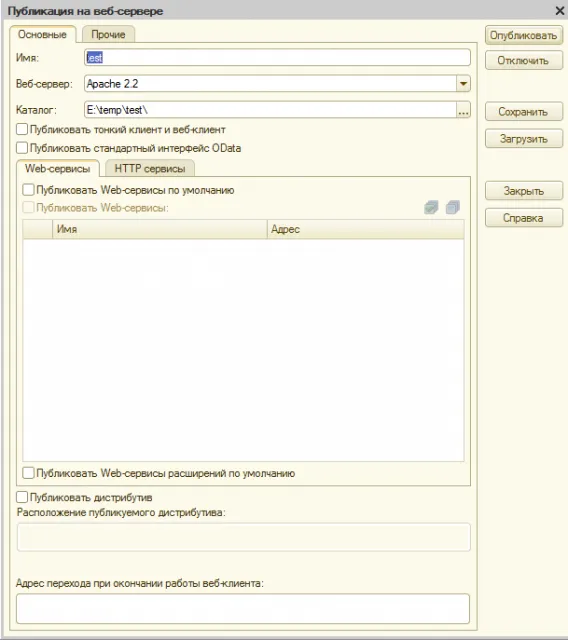Switch to the 'HTTP сервисы' tab
568x640 pixels.
point(150,169)
